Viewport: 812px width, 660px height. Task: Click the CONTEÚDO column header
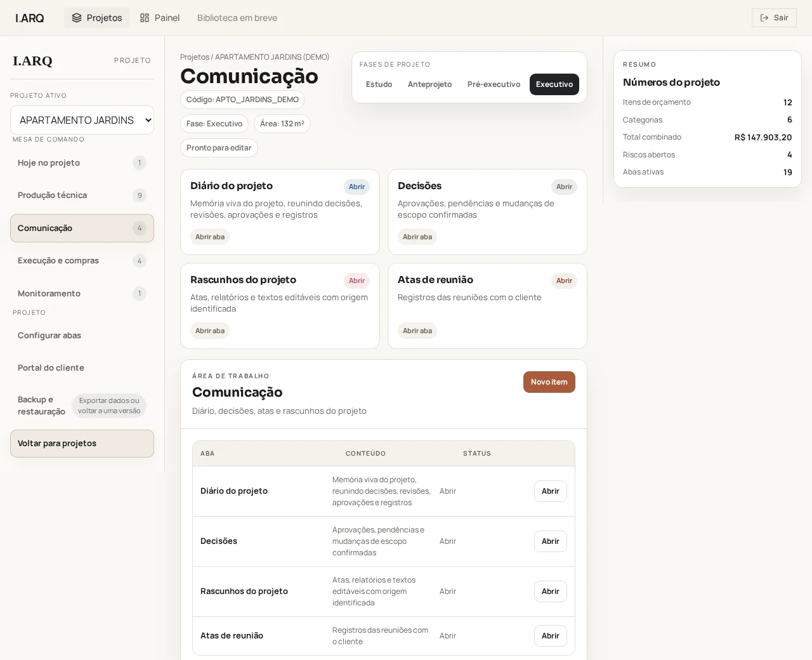[x=365, y=454]
